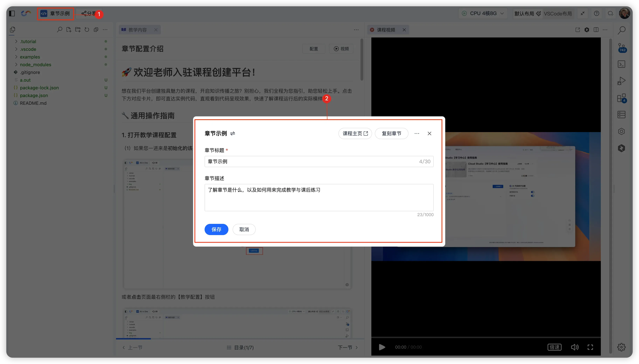This screenshot has height=364, width=639.
Task: Open the terminal icon in right sidebar
Action: tap(621, 64)
